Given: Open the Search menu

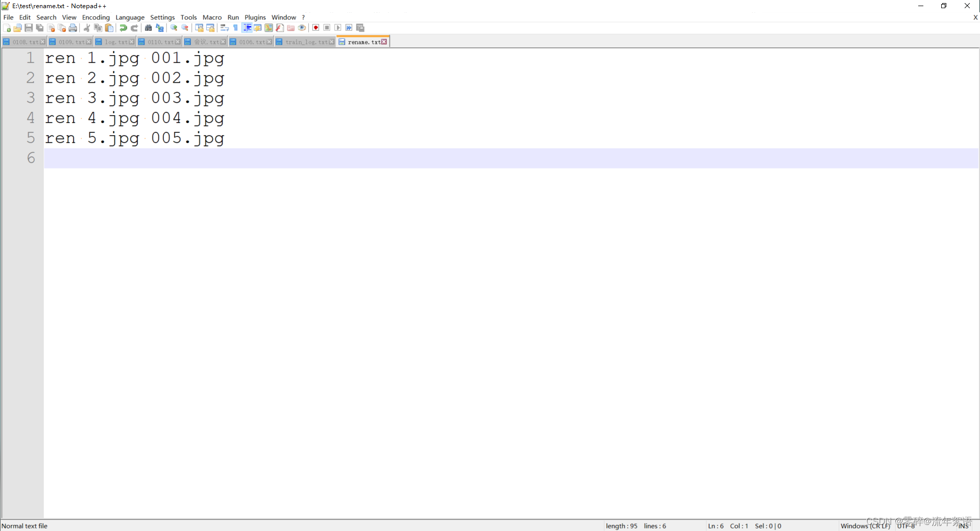Looking at the screenshot, I should point(46,17).
